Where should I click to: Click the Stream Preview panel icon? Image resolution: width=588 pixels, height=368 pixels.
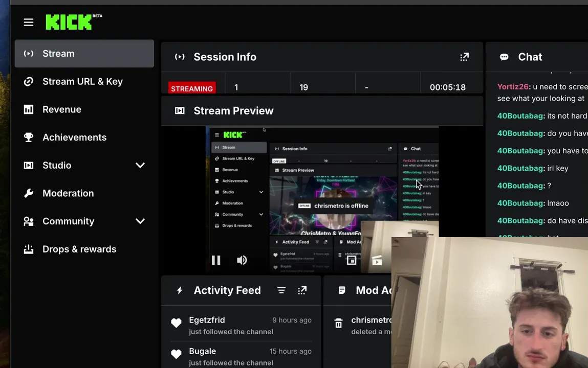click(x=180, y=111)
